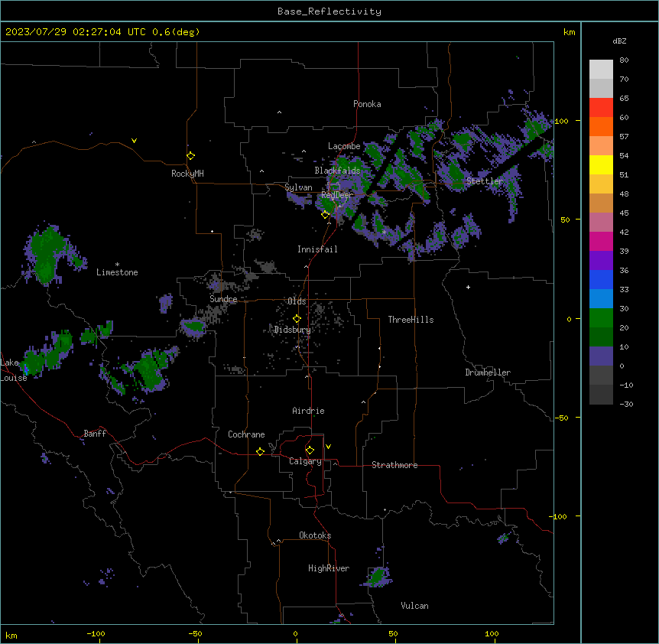The image size is (659, 644).
Task: Click the Lake Louise label
Action: tap(12, 370)
